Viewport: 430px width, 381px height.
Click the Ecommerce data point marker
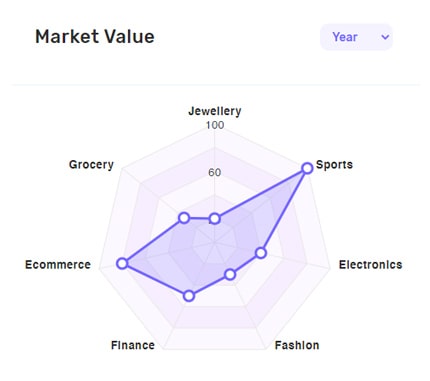click(122, 263)
